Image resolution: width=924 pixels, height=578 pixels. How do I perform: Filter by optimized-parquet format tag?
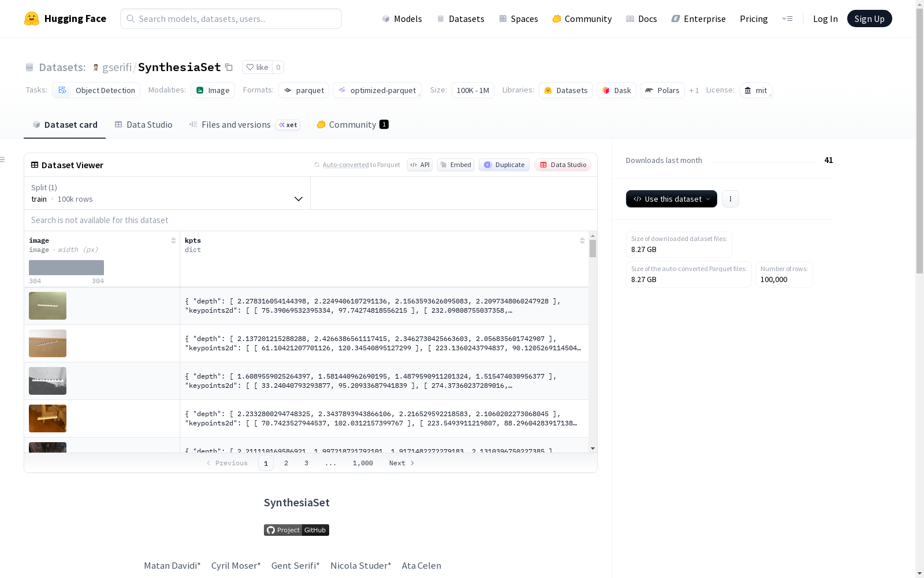coord(377,90)
